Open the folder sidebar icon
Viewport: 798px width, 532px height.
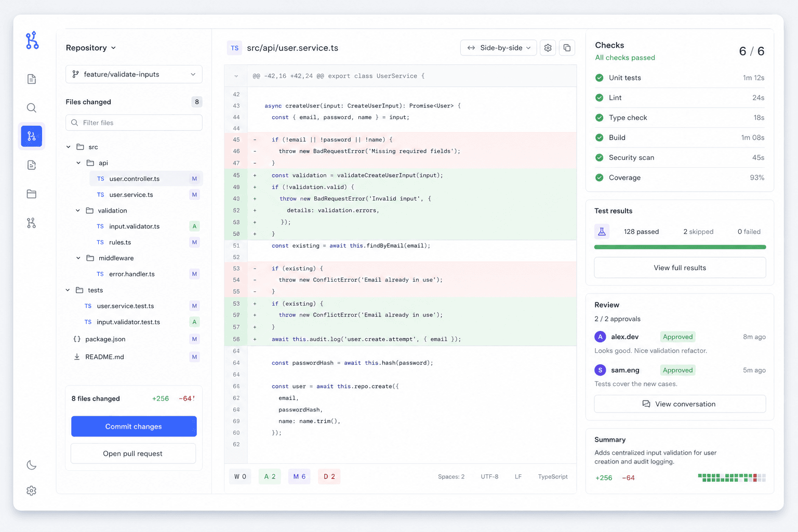coord(32,194)
